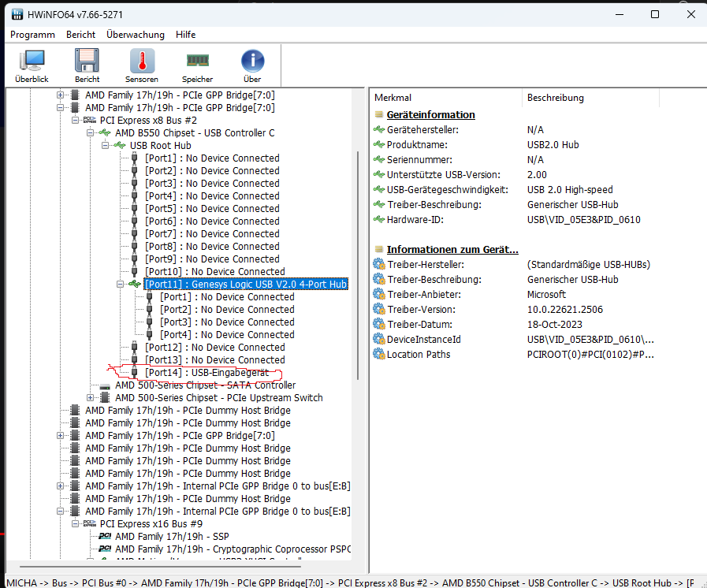
Task: Select Port14 USB-Eingabegerät entry
Action: [207, 373]
